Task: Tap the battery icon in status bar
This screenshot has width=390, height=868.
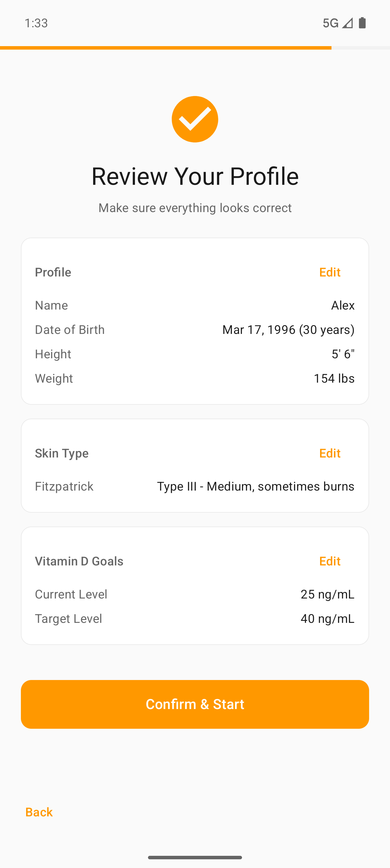Action: click(x=362, y=23)
